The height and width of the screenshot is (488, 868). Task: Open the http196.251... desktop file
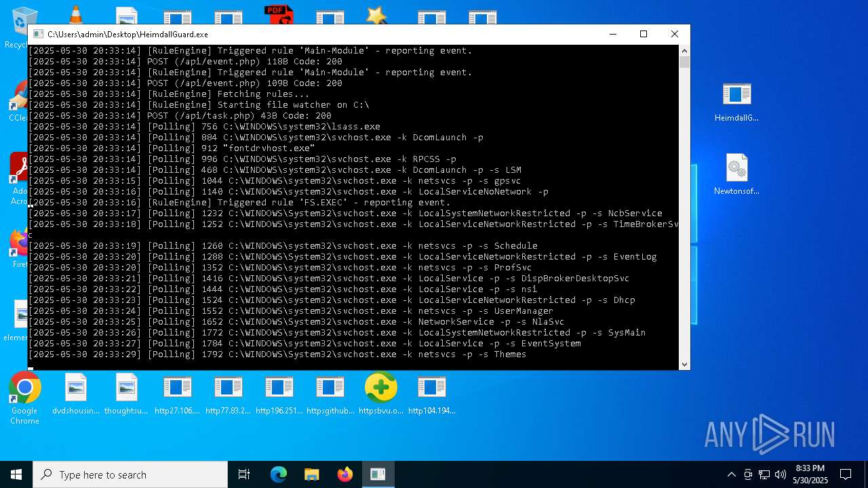[x=279, y=394]
